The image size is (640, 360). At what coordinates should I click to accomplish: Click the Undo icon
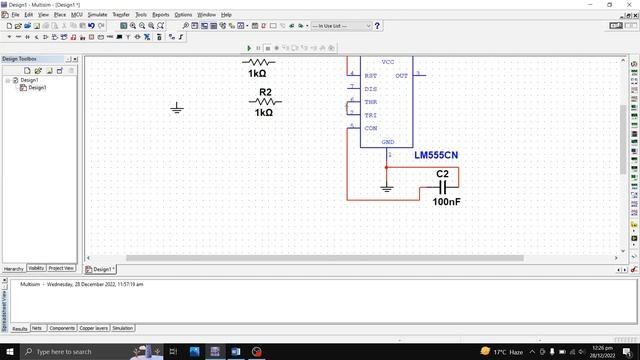coord(91,26)
